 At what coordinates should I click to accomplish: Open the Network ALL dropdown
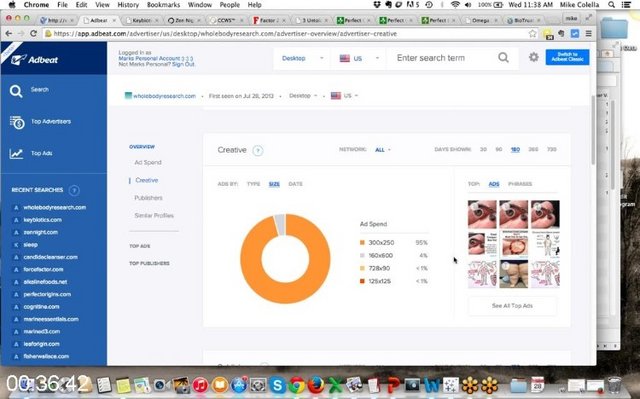coord(382,150)
